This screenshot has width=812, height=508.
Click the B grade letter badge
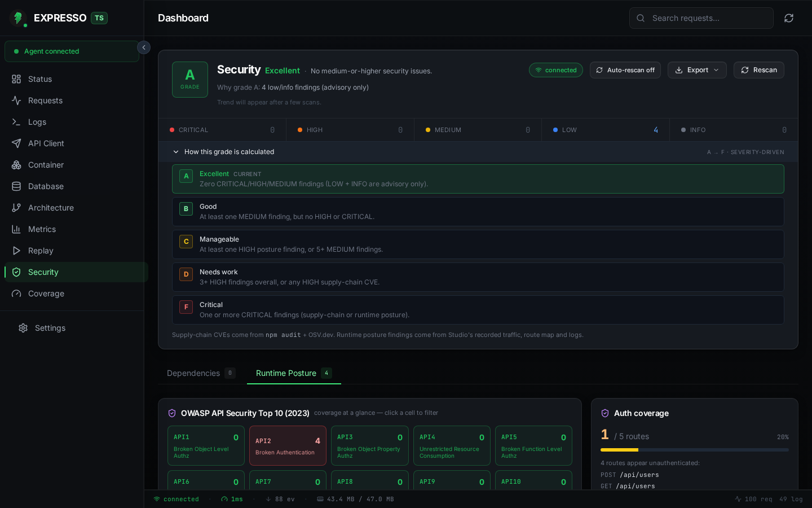point(186,209)
